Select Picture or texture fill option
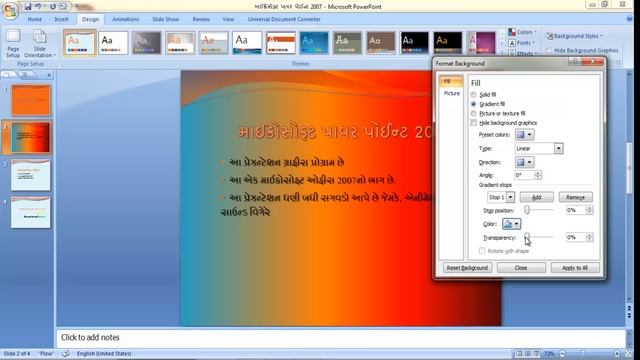This screenshot has height=360, width=640. (x=473, y=113)
